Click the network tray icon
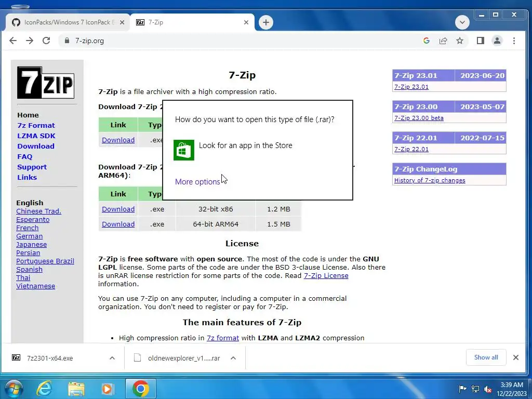Screen dimensions: 532x399 (x=475, y=389)
